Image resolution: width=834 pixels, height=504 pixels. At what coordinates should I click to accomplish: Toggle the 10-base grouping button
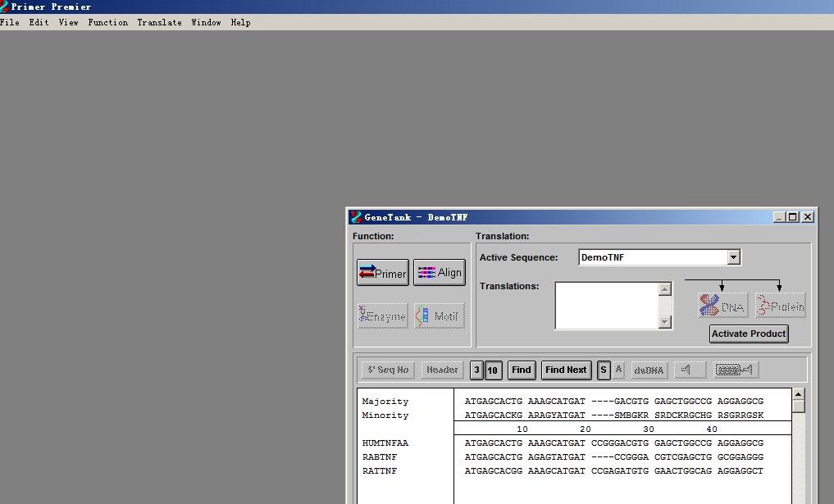pyautogui.click(x=493, y=370)
